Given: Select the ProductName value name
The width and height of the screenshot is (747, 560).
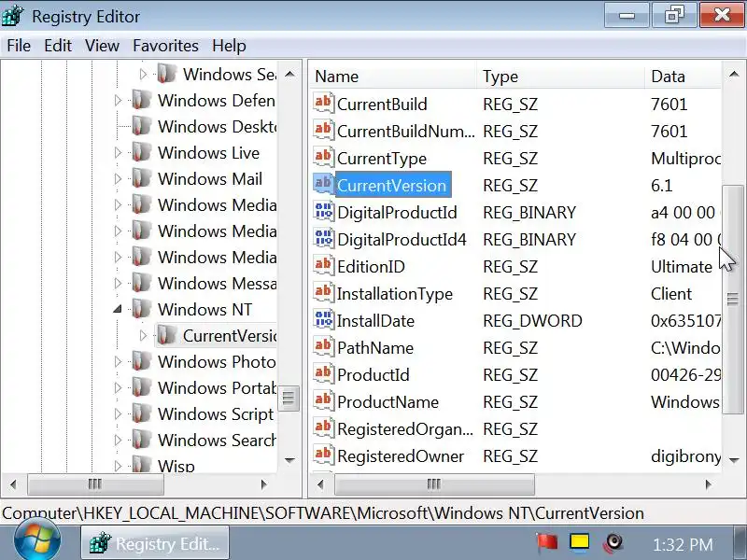Looking at the screenshot, I should click(388, 402).
